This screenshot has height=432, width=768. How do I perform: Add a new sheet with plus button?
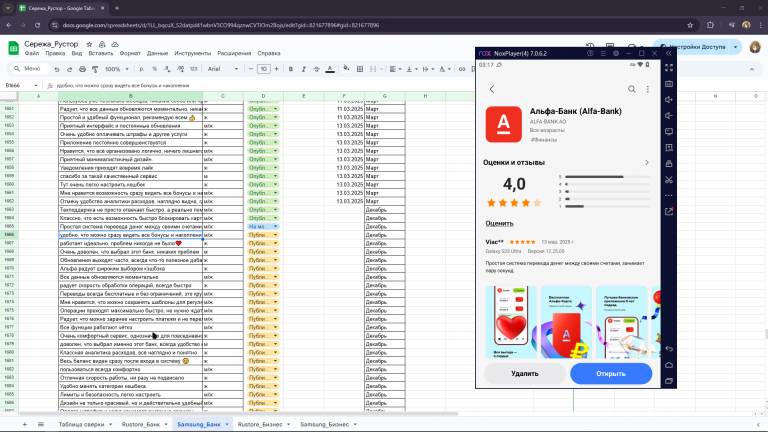(x=24, y=424)
